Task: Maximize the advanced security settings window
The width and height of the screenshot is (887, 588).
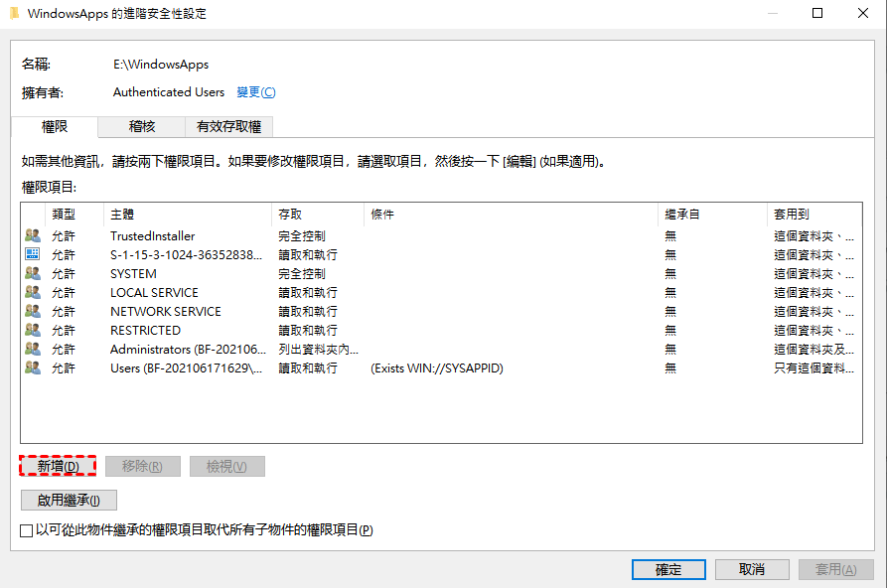Action: pyautogui.click(x=817, y=13)
